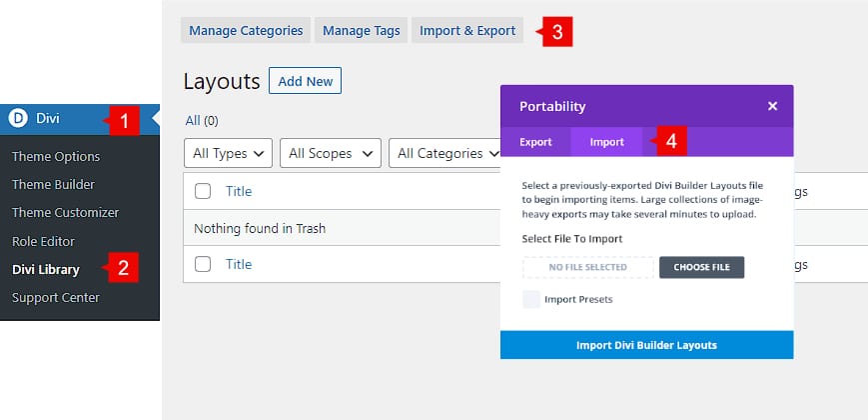Expand the All Types dropdown
The height and width of the screenshot is (420, 868).
click(229, 153)
